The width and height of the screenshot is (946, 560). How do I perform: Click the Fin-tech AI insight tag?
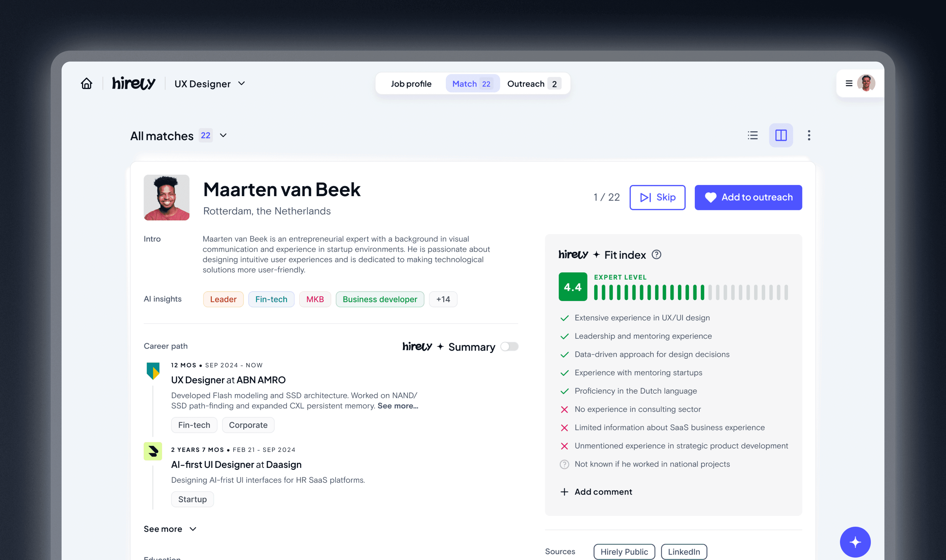tap(271, 299)
